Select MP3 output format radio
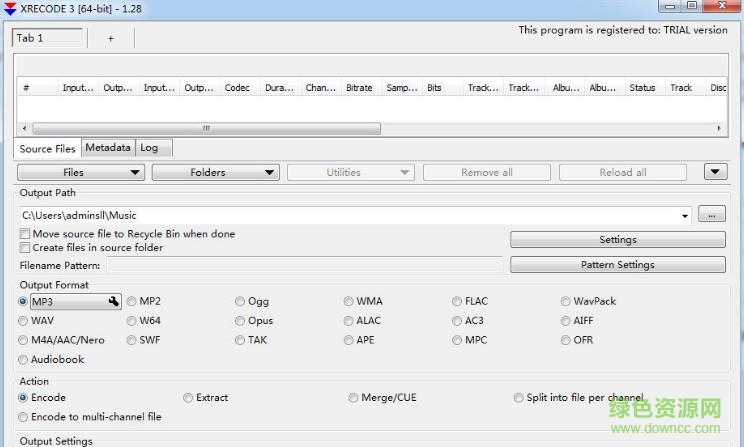Image resolution: width=744 pixels, height=447 pixels. tap(23, 301)
